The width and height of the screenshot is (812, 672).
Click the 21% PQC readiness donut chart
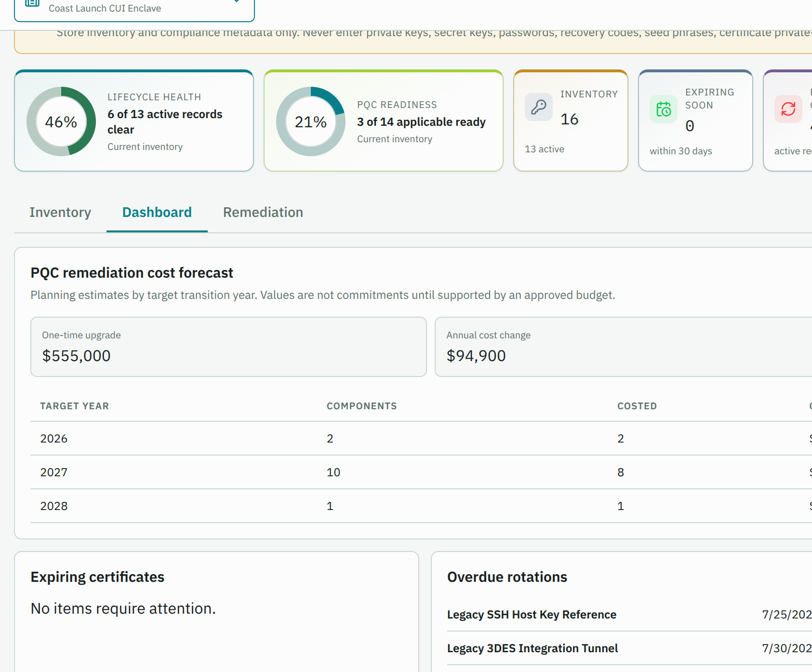311,121
